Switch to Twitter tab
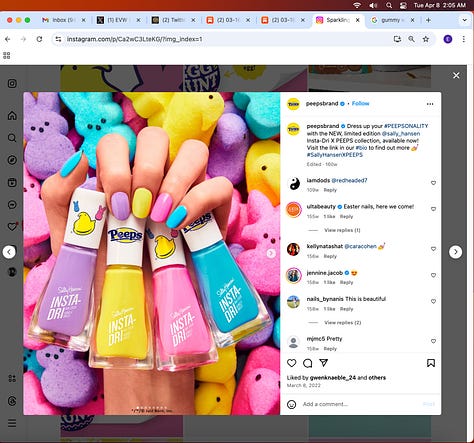Image resolution: width=474 pixels, height=443 pixels. 173,20
